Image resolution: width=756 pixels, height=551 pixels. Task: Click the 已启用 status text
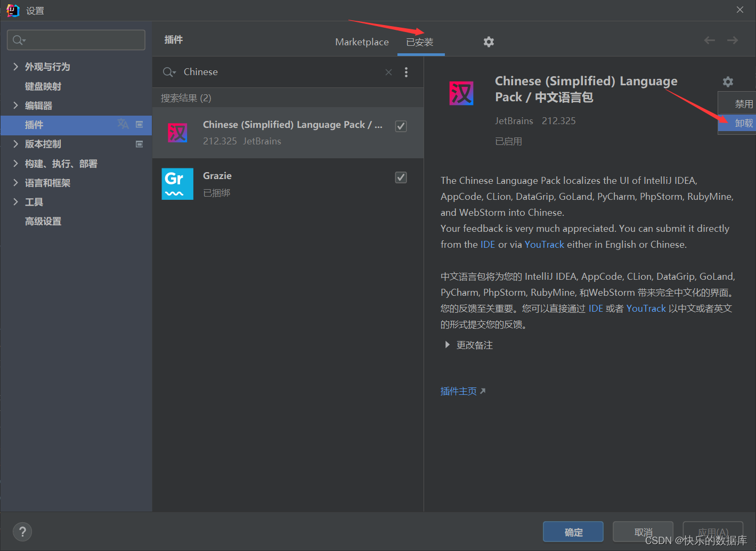(x=508, y=141)
